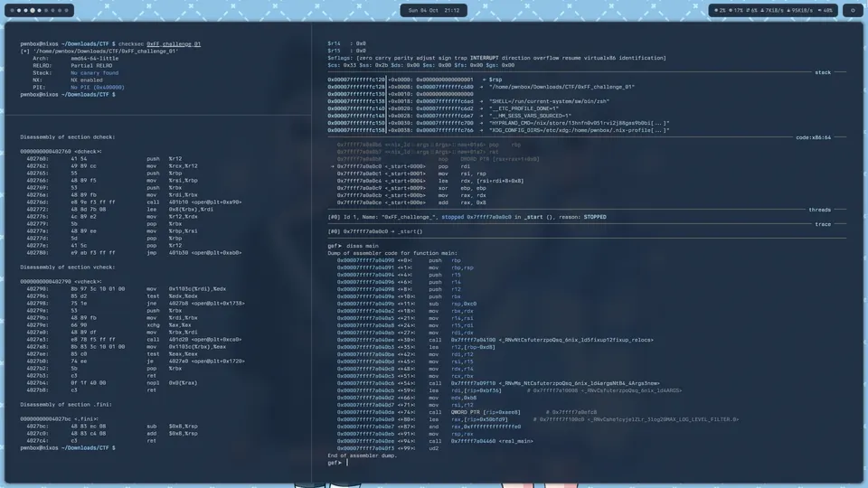Select the 'call ... <real_main>' instruction line
This screenshot has width=868, height=488.
click(x=435, y=441)
